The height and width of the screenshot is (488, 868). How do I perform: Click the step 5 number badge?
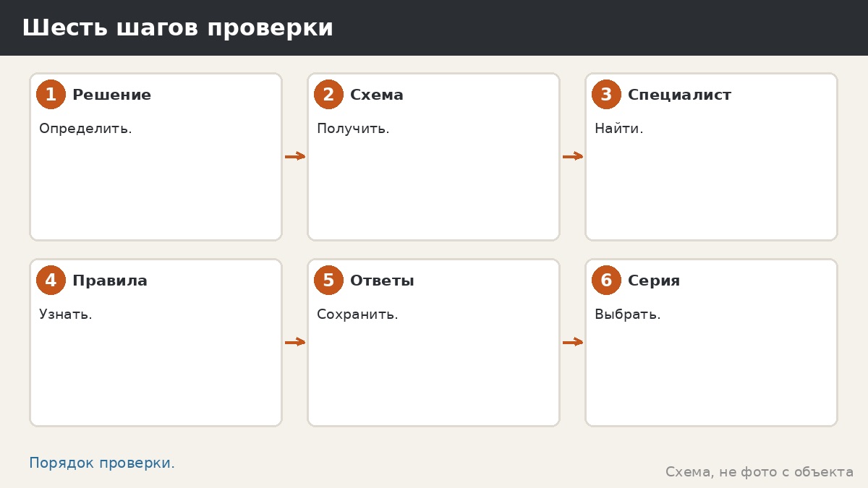pyautogui.click(x=328, y=281)
